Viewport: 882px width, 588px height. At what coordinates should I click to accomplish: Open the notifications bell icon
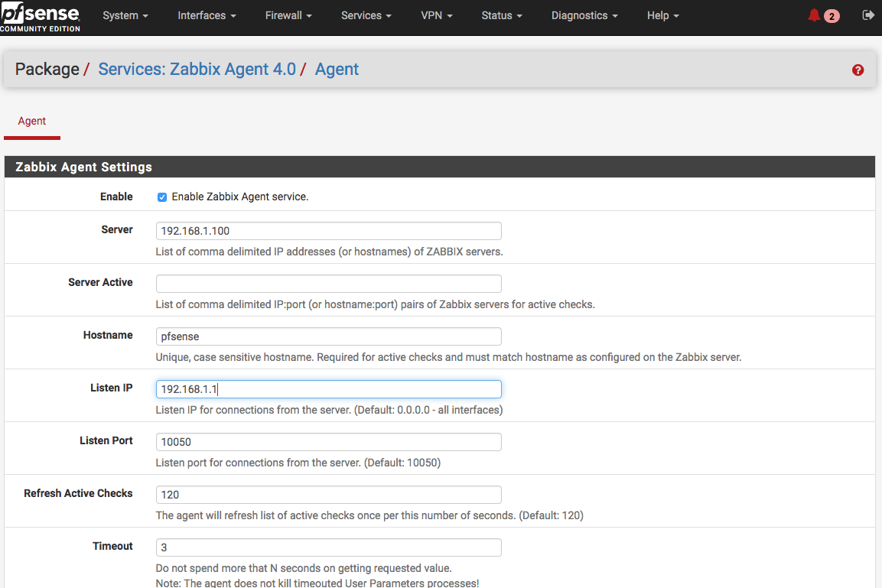tap(814, 15)
